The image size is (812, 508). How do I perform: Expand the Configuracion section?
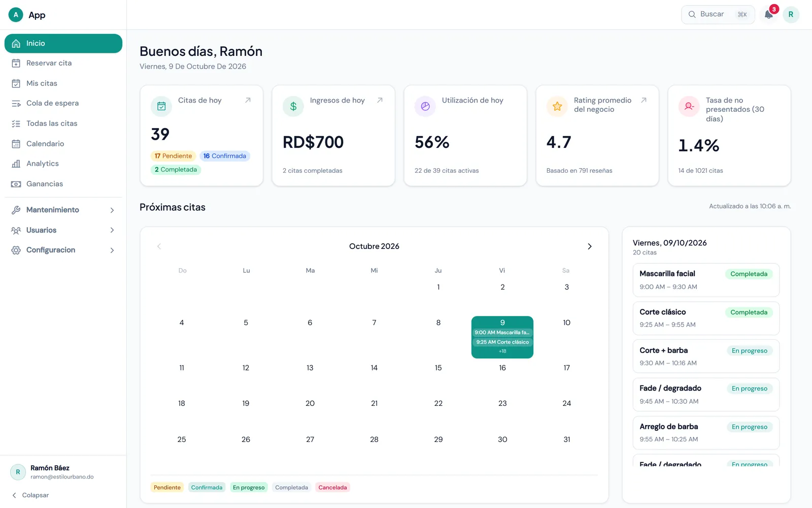pos(63,250)
